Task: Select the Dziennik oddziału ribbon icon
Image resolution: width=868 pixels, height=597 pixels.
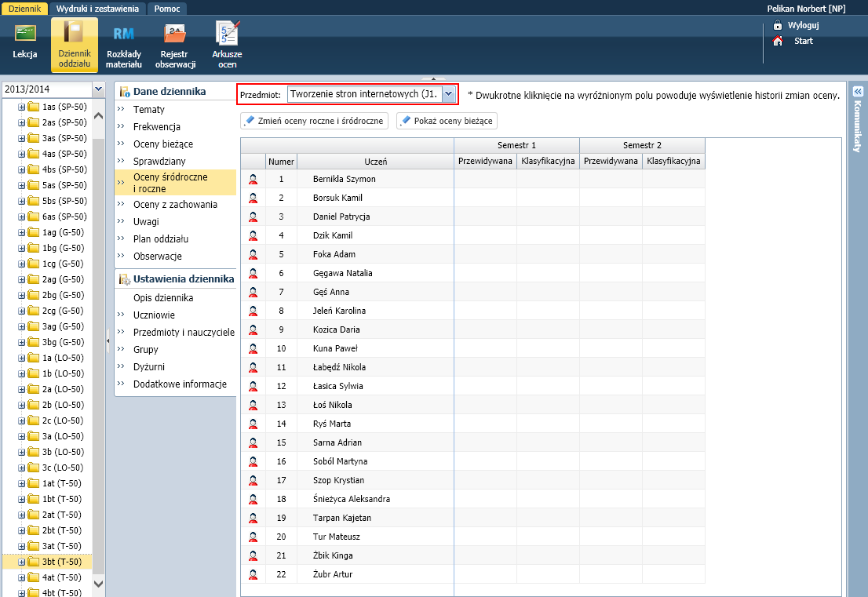Action: click(x=75, y=45)
